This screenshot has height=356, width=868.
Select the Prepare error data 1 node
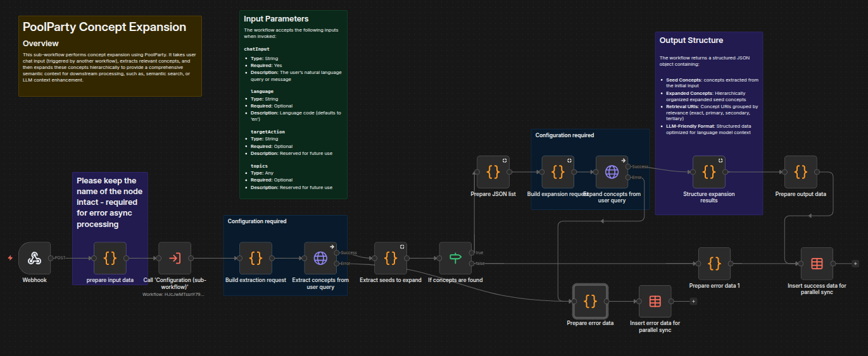714,264
